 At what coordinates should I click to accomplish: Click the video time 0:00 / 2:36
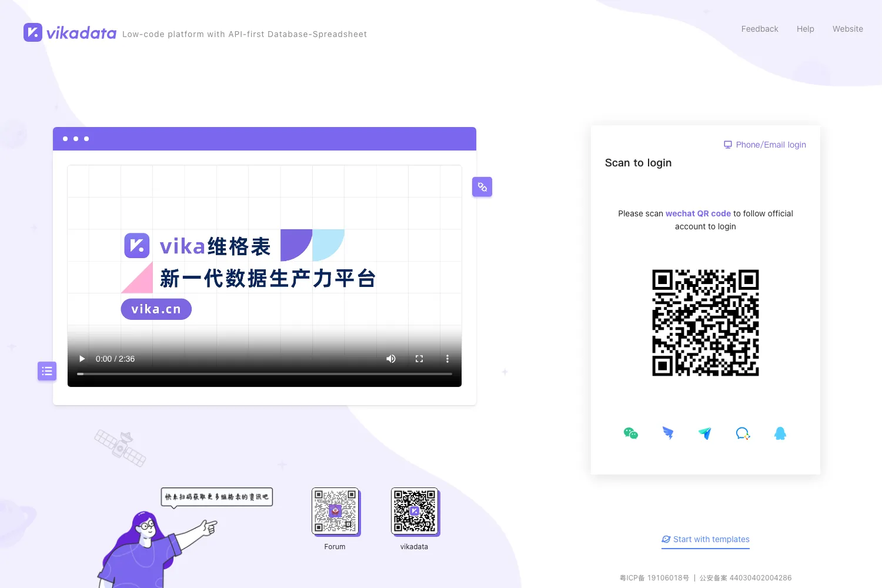coord(115,359)
